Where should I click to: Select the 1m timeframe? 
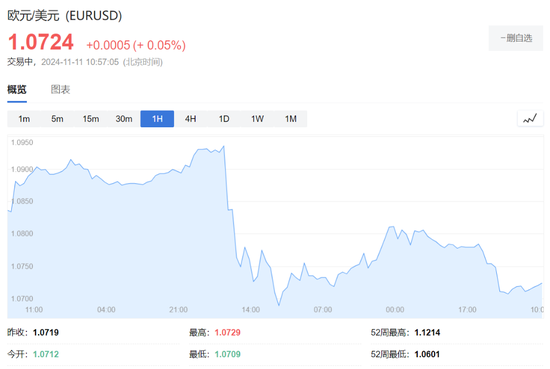pyautogui.click(x=24, y=119)
